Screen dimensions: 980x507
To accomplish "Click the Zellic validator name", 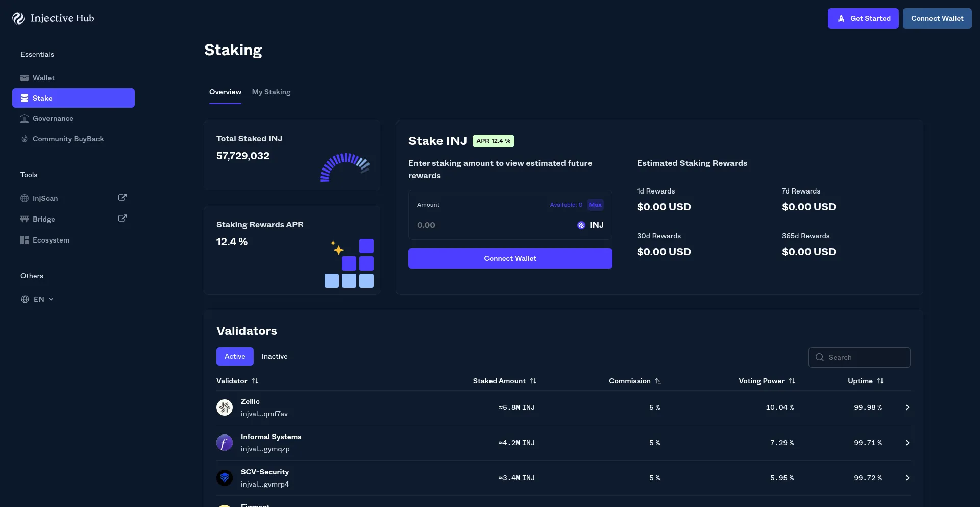I will 250,401.
